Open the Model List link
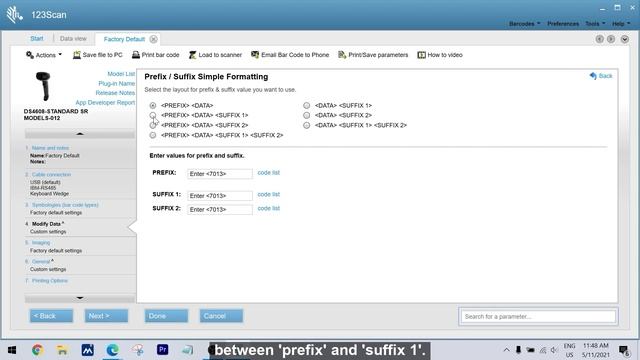Screen dimensions: 640x360 [121, 74]
